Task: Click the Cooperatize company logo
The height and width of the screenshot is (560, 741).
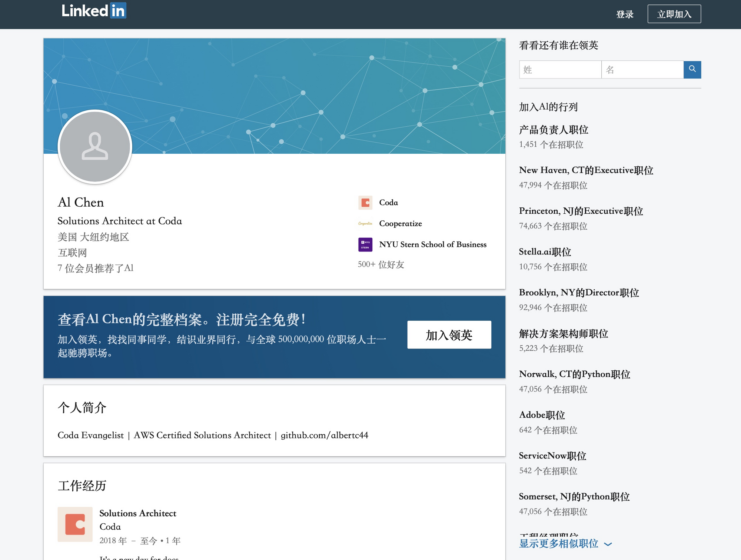Action: [365, 223]
